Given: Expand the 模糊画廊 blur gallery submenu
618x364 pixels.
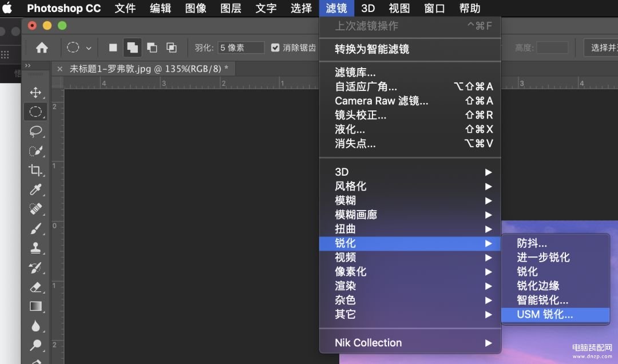Looking at the screenshot, I should [410, 215].
